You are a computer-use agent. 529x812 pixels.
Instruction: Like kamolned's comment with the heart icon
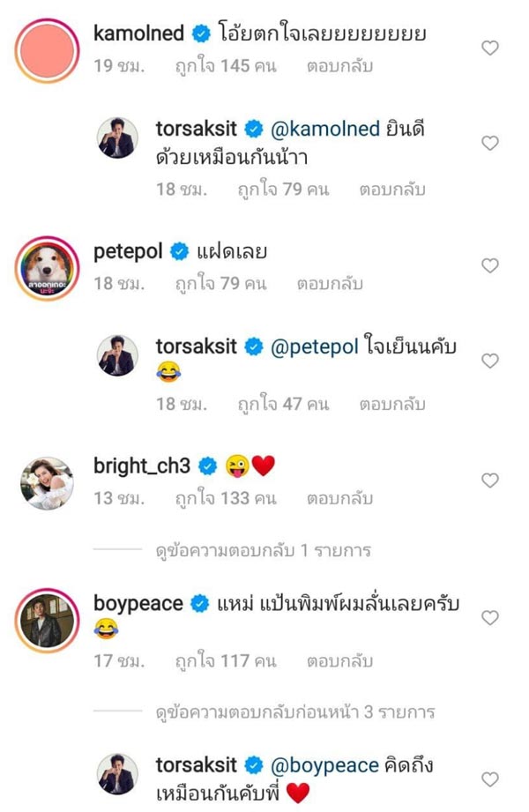[490, 49]
